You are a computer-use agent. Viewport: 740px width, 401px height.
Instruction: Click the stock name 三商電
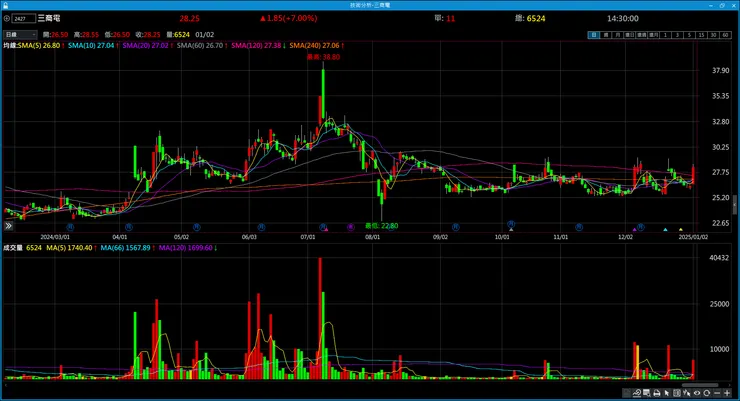(x=49, y=18)
